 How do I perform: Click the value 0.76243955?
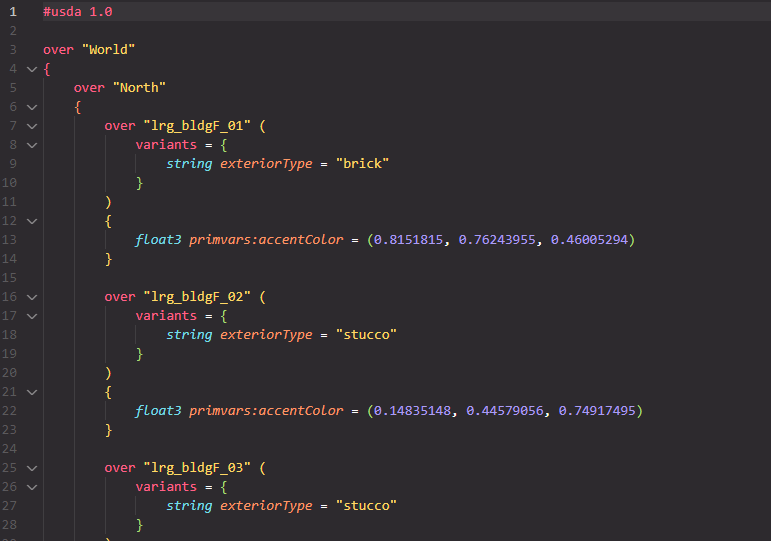point(497,240)
